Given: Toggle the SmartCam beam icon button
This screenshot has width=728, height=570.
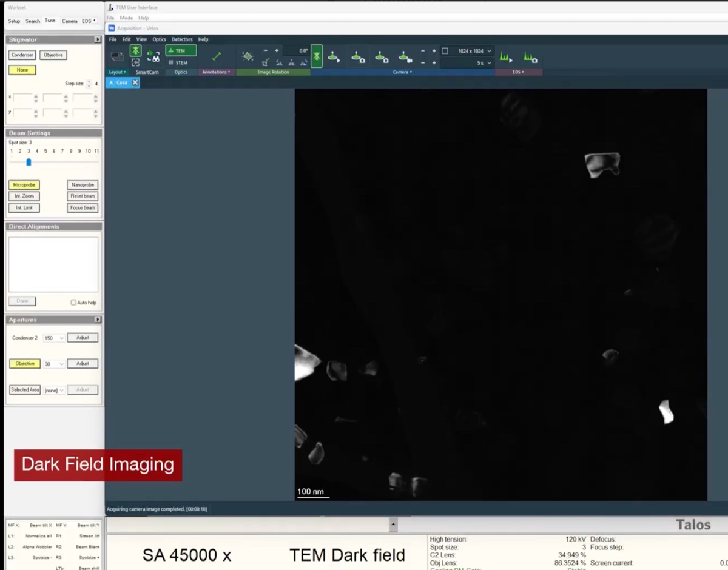Looking at the screenshot, I should [135, 50].
